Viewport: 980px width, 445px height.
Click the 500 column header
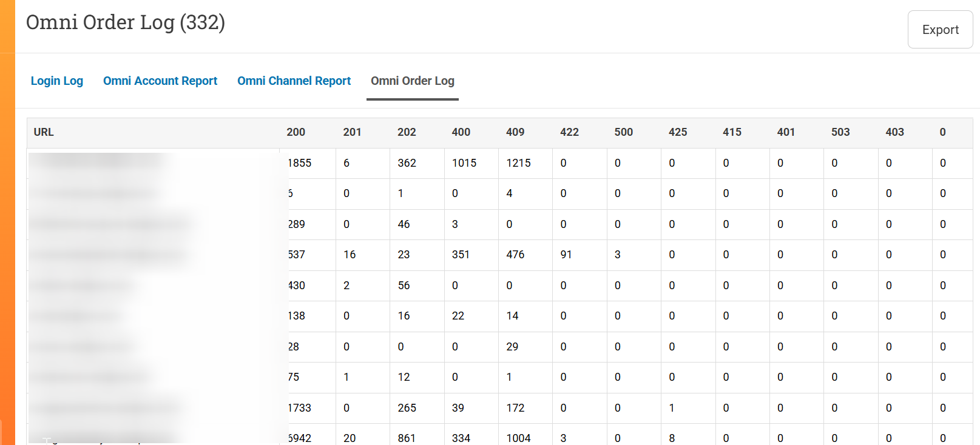tap(624, 132)
